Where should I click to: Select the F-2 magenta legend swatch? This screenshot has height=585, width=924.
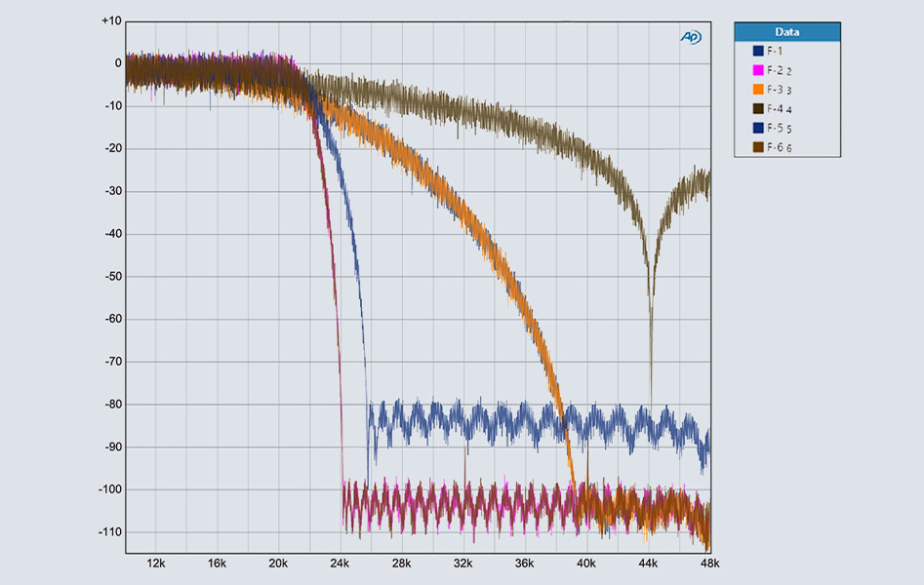pos(758,69)
